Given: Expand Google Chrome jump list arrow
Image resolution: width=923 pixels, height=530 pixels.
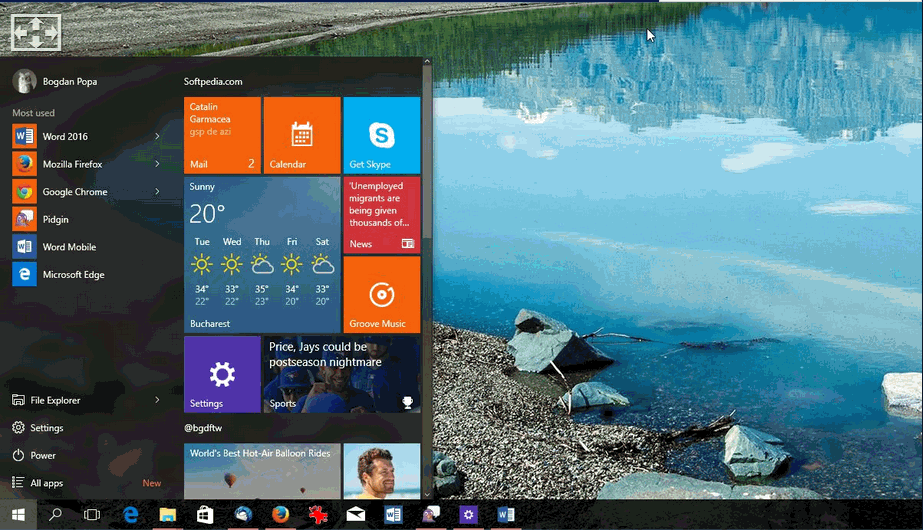Looking at the screenshot, I should point(157,191).
